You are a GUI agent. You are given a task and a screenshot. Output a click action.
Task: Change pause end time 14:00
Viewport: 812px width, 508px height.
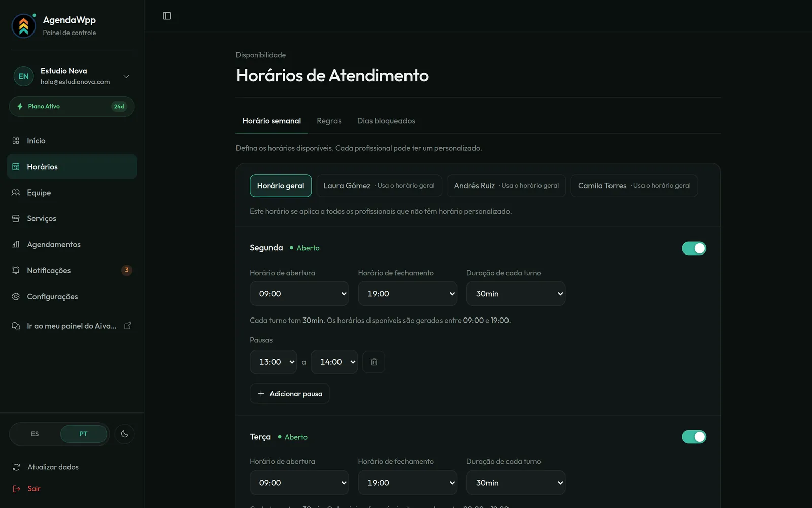pyautogui.click(x=334, y=362)
